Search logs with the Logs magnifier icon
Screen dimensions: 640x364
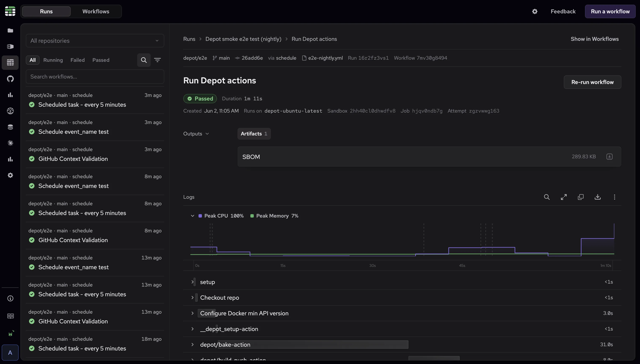(x=547, y=197)
